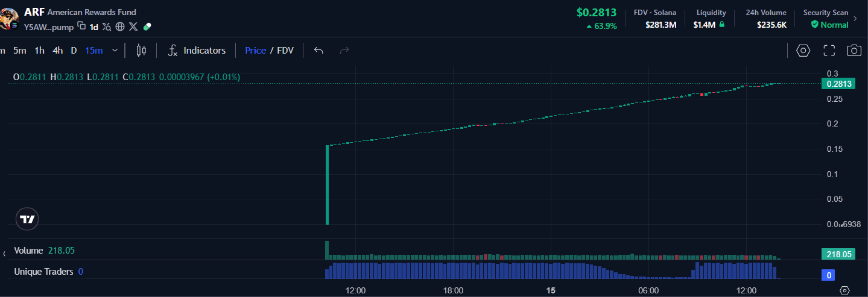The image size is (868, 297).
Task: Click the 1d token age label
Action: pos(94,27)
